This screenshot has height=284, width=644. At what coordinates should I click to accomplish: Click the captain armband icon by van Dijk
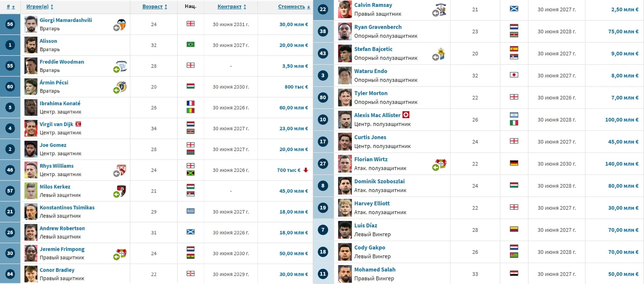(78, 124)
